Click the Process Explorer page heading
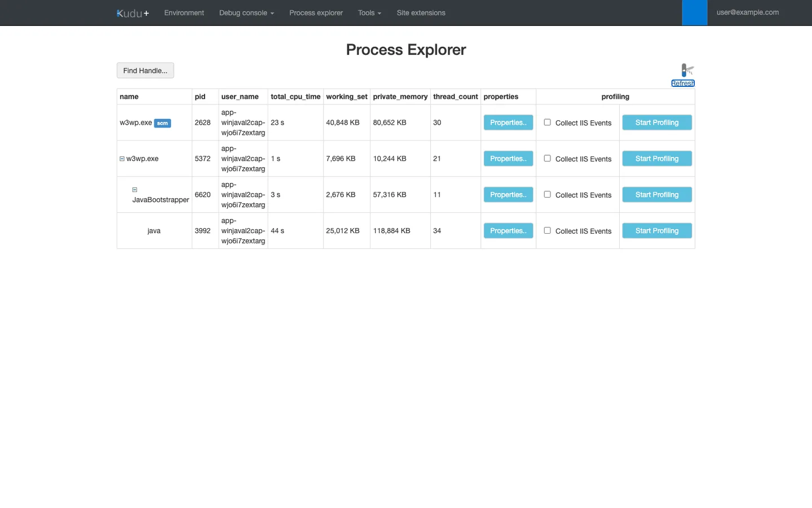This screenshot has height=508, width=812. 406,50
